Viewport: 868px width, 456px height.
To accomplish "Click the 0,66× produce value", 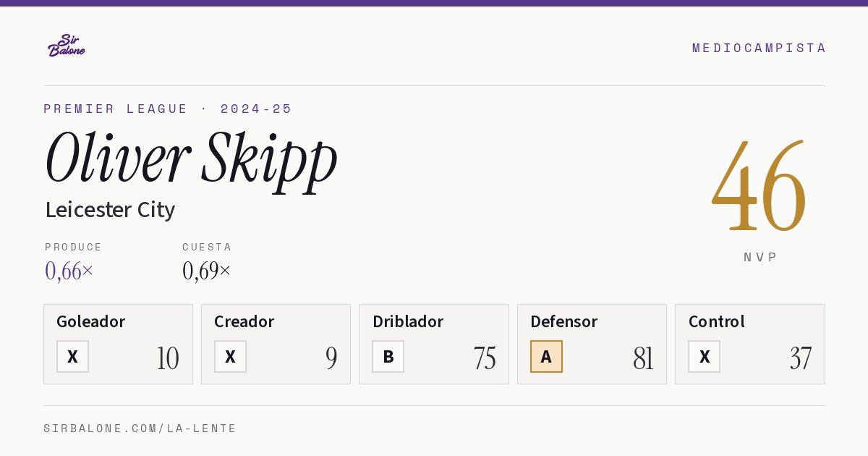I will [x=69, y=271].
